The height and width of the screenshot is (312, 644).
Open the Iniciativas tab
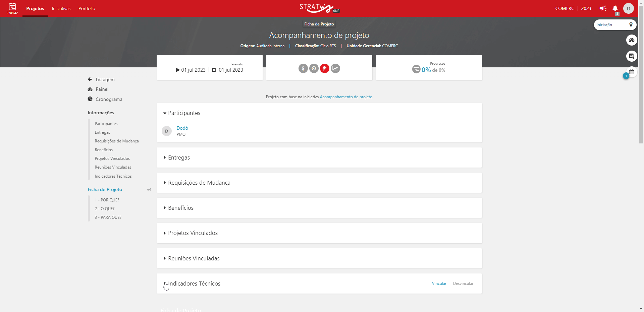pyautogui.click(x=61, y=8)
